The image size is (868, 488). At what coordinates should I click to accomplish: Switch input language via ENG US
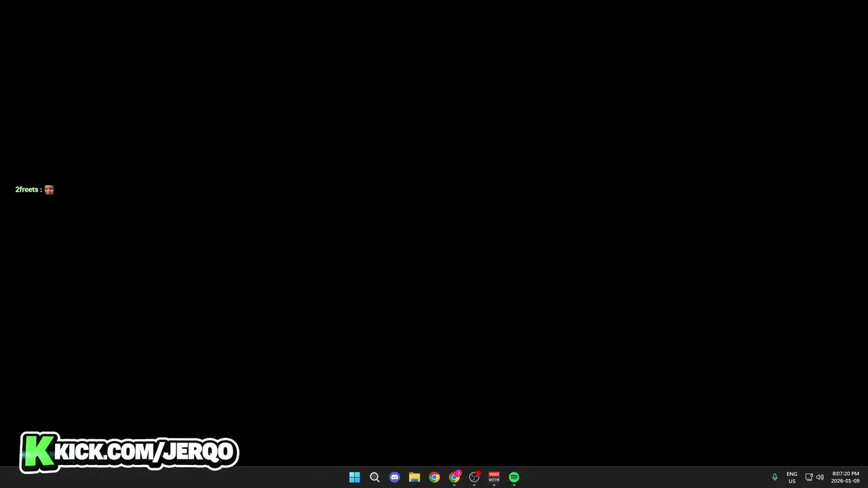pos(792,477)
